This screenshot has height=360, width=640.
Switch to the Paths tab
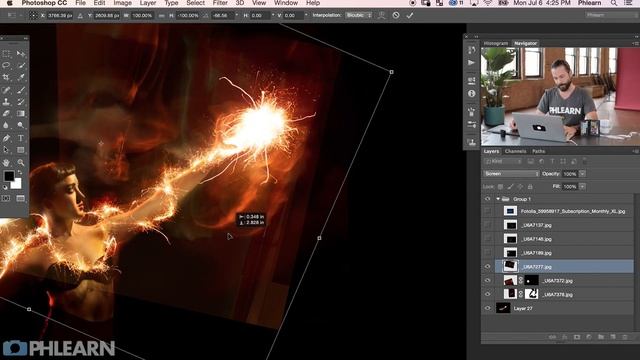point(538,151)
